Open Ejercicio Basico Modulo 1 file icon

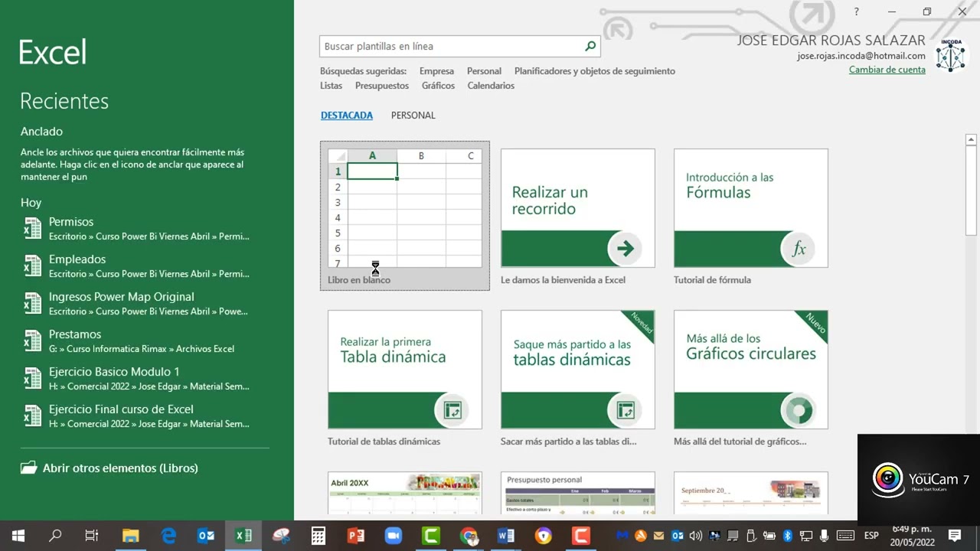tap(32, 379)
